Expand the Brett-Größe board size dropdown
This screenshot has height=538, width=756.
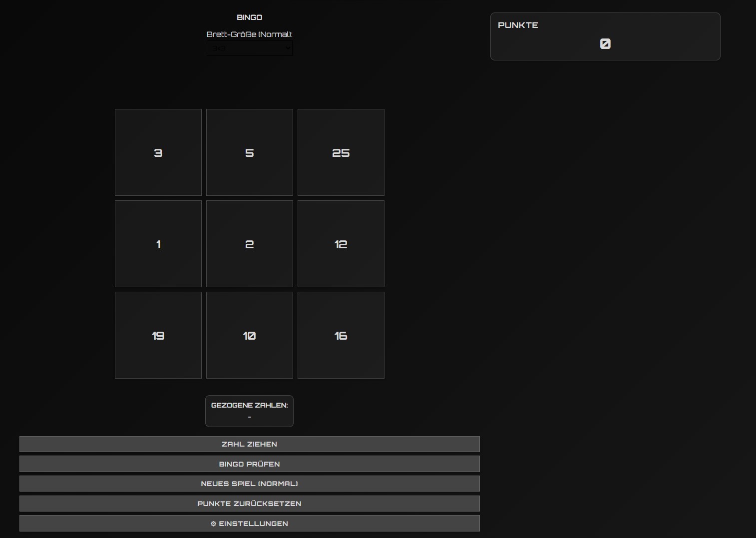click(249, 48)
